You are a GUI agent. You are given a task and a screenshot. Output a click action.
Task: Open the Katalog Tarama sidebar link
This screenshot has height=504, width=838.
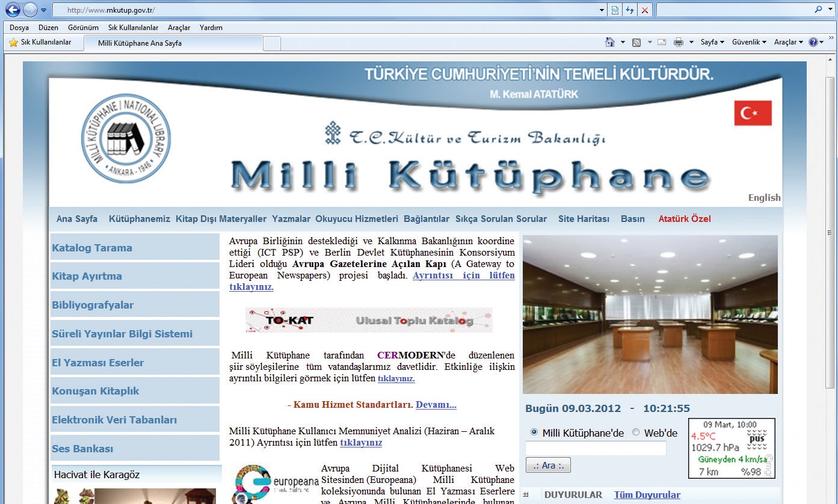click(x=92, y=248)
